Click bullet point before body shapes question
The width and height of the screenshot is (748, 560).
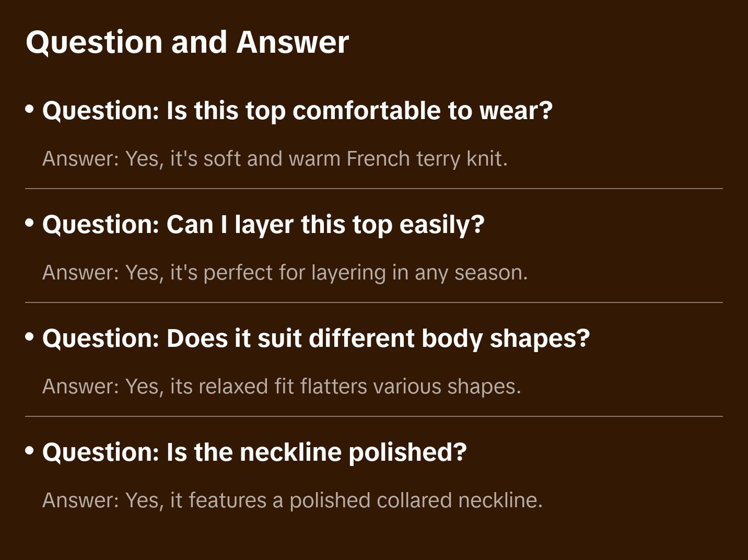click(x=30, y=337)
